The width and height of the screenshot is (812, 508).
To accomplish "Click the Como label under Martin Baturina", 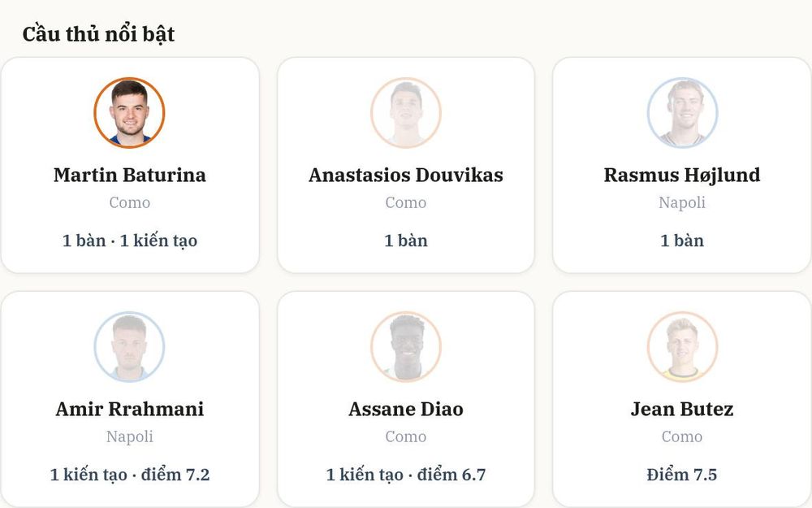I will coord(129,202).
